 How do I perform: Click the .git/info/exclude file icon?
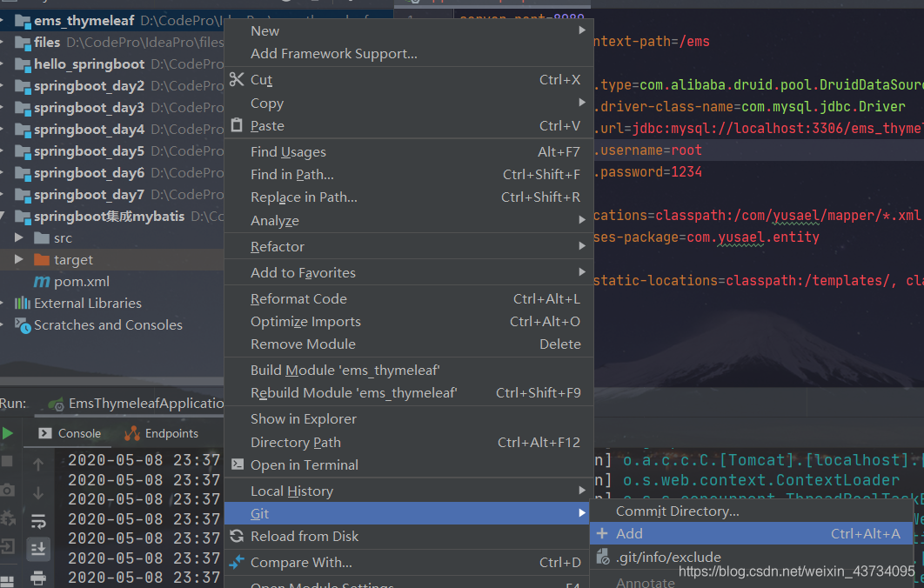pos(602,557)
